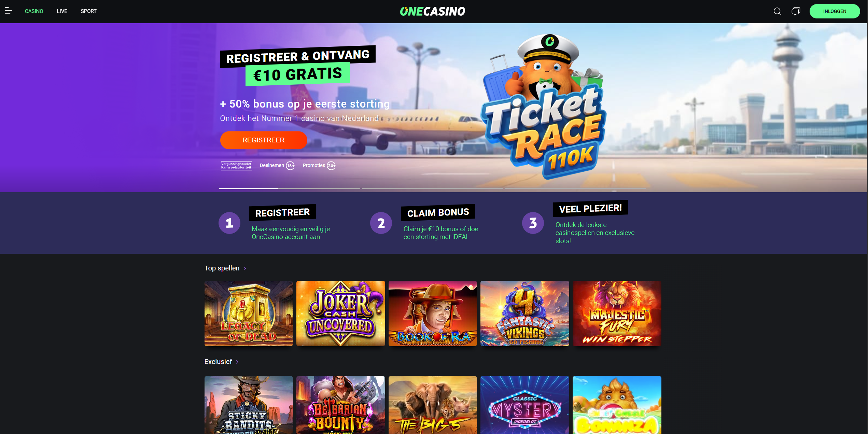Click the step 1 circle icon

click(229, 223)
